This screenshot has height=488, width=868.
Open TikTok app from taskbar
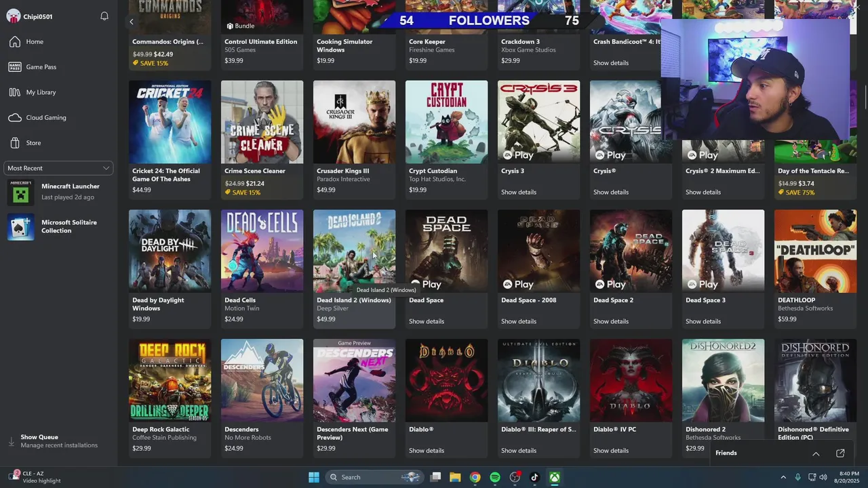(x=534, y=477)
